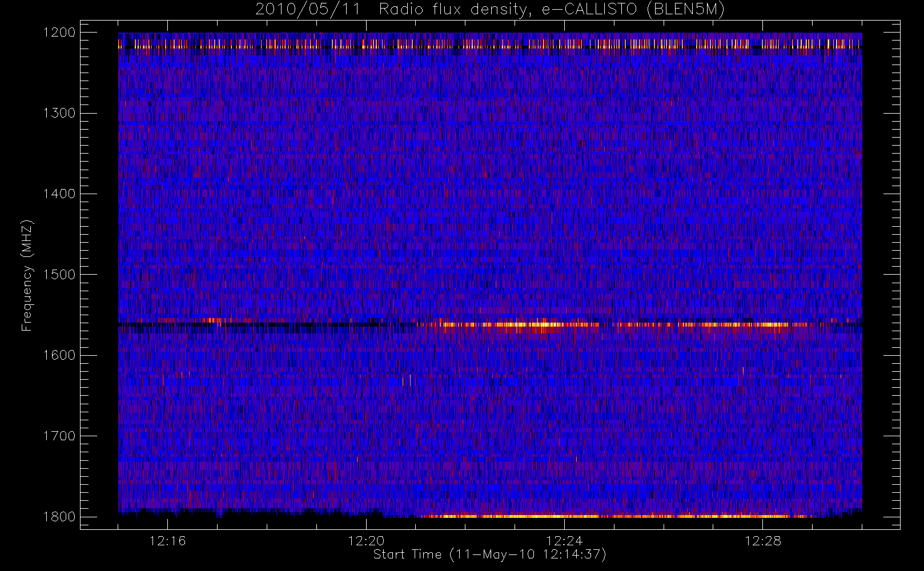This screenshot has width=924, height=571.
Task: Click the 1400 frequency tick label
Action: pos(59,194)
